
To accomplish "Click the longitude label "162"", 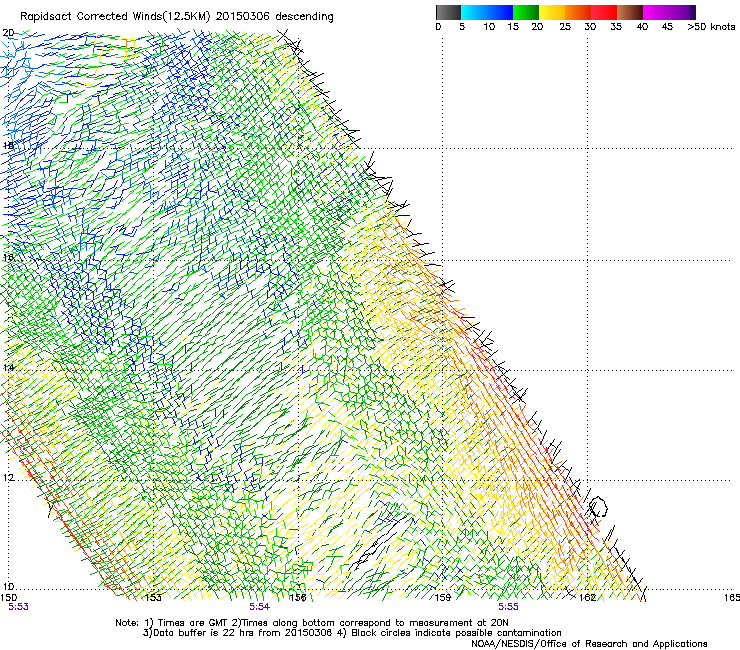I will tap(587, 598).
